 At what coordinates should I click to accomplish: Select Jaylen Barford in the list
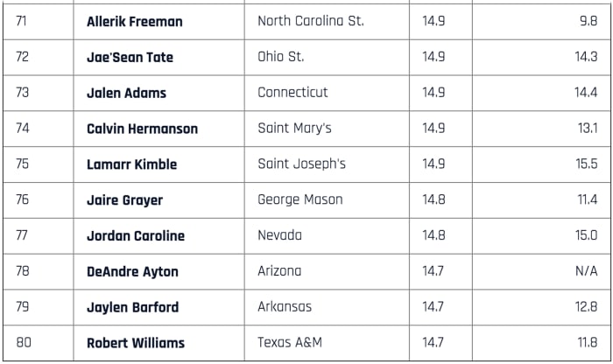click(x=132, y=307)
